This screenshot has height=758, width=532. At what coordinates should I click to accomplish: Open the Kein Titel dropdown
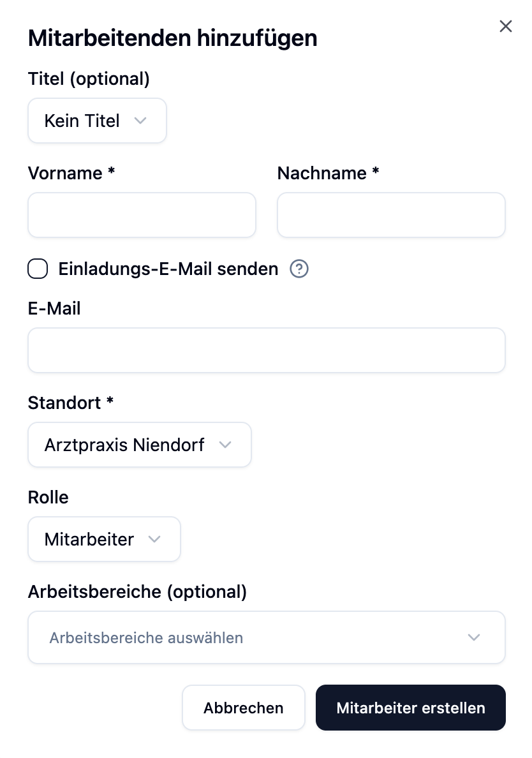pos(97,121)
